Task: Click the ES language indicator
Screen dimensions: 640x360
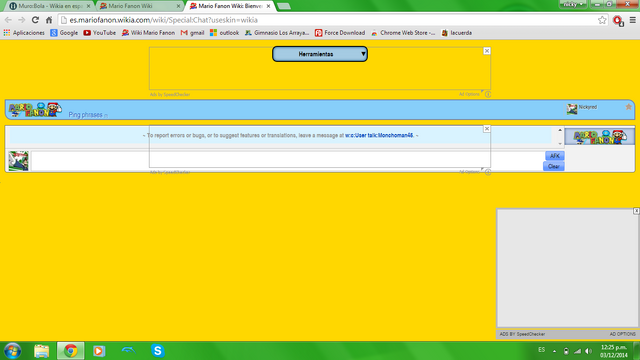Action: tap(541, 350)
